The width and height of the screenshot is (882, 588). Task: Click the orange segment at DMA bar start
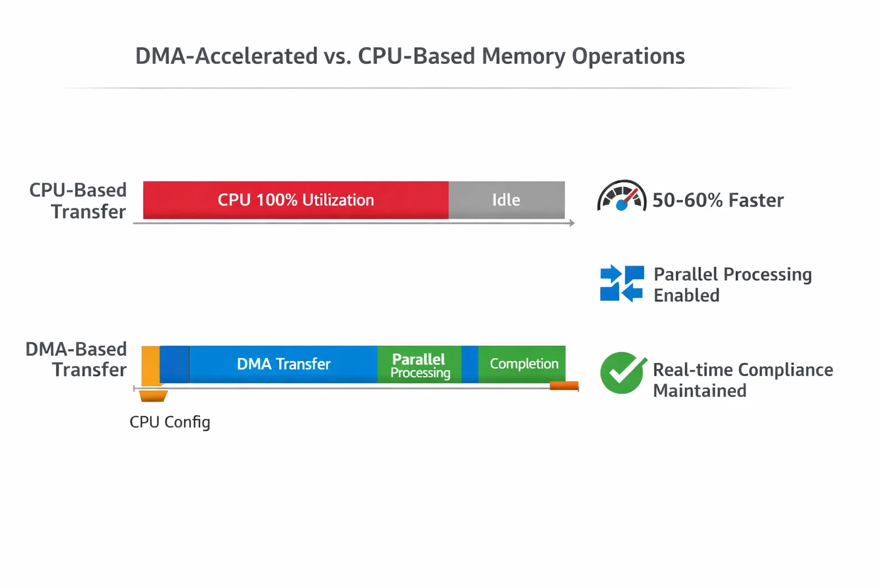(150, 364)
